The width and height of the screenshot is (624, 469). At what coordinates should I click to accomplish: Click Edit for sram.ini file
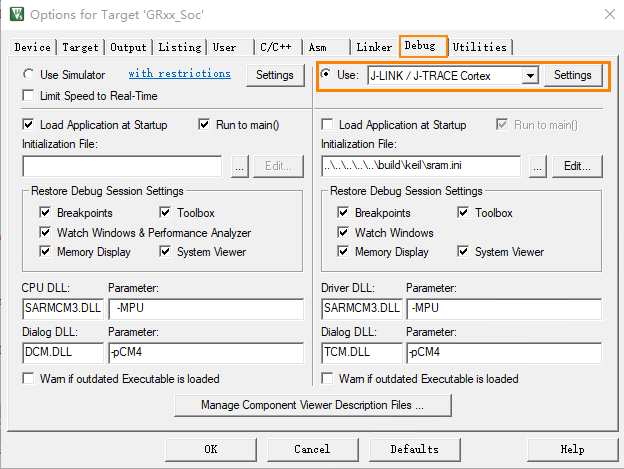click(x=576, y=167)
